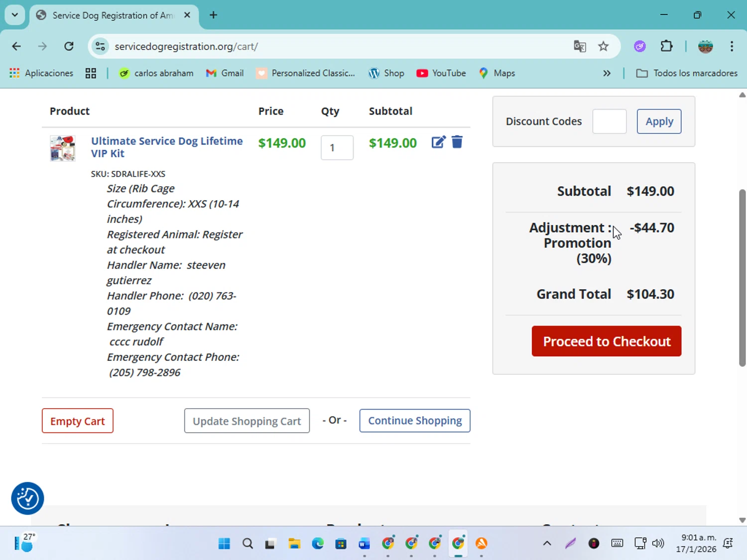Open the notifications bell in system tray
This screenshot has width=747, height=560.
pyautogui.click(x=728, y=543)
